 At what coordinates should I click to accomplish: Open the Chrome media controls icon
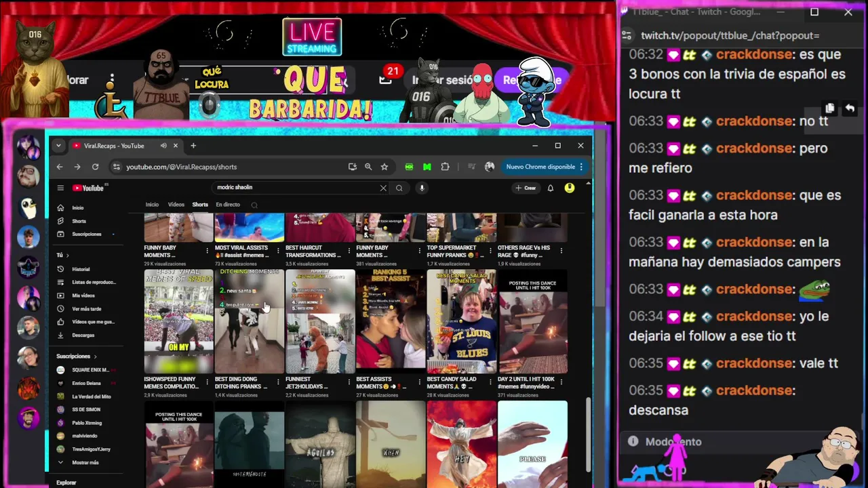click(471, 167)
